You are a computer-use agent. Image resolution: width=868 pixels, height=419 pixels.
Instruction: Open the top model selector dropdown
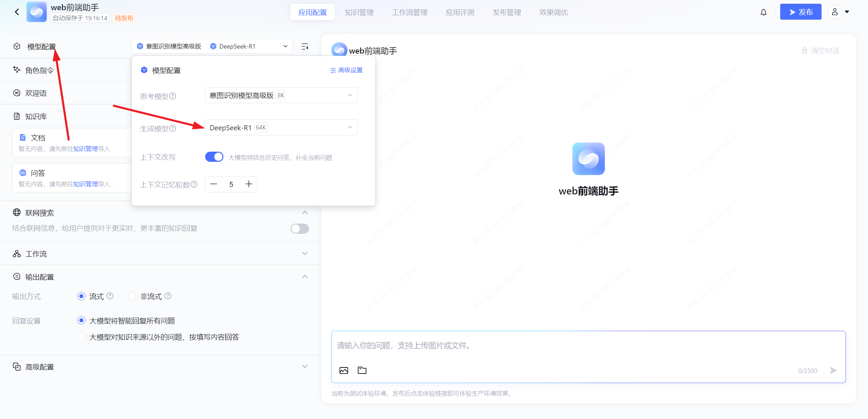(x=212, y=46)
